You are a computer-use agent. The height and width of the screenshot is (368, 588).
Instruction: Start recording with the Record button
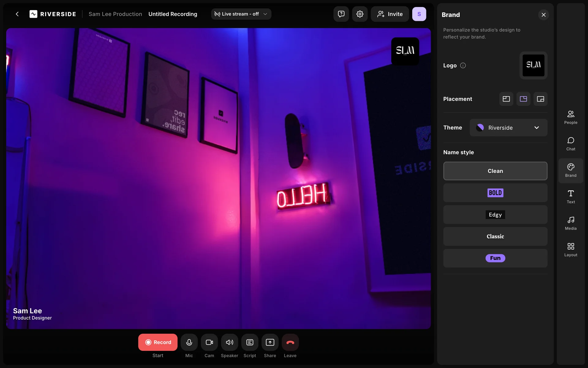[158, 342]
